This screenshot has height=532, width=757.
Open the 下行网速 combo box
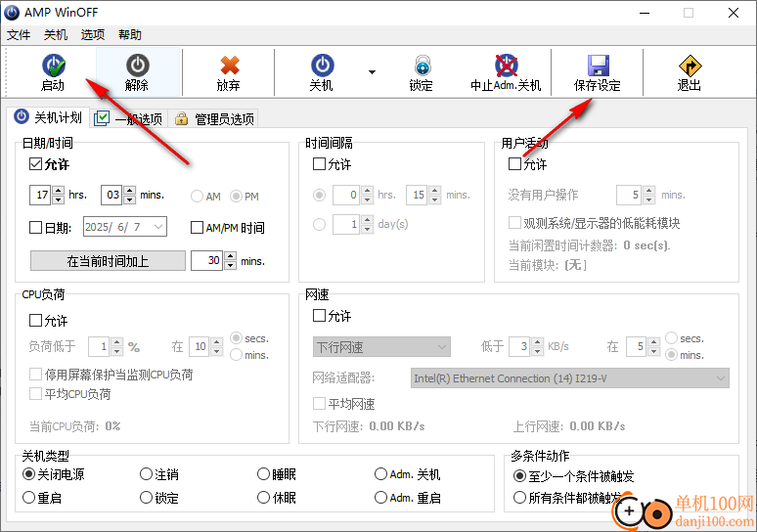[381, 346]
